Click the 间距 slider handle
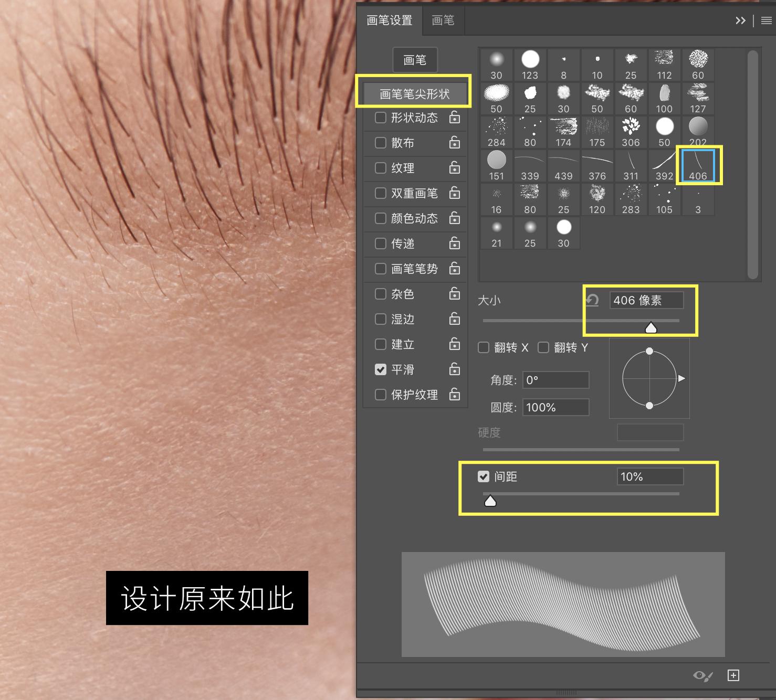Viewport: 776px width, 700px height. 490,500
